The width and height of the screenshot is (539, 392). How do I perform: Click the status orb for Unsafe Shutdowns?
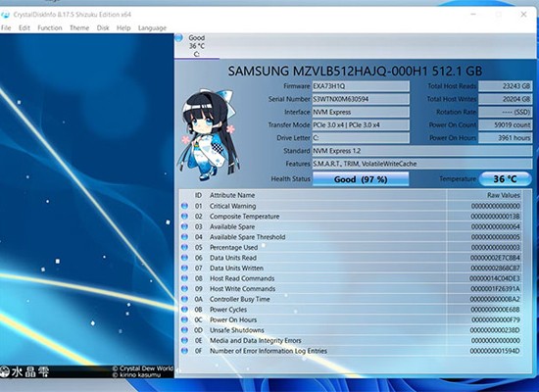pos(185,329)
